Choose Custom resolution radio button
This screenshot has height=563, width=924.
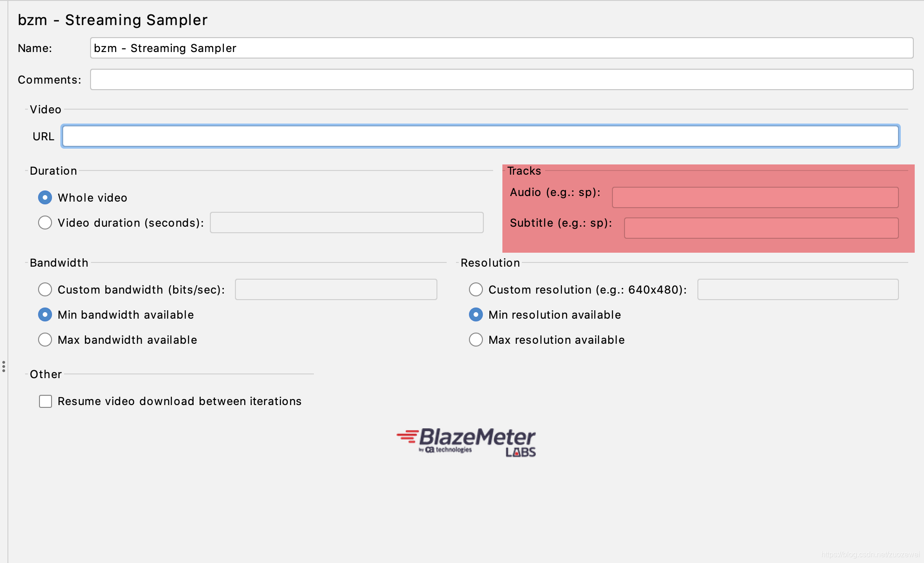click(x=476, y=289)
